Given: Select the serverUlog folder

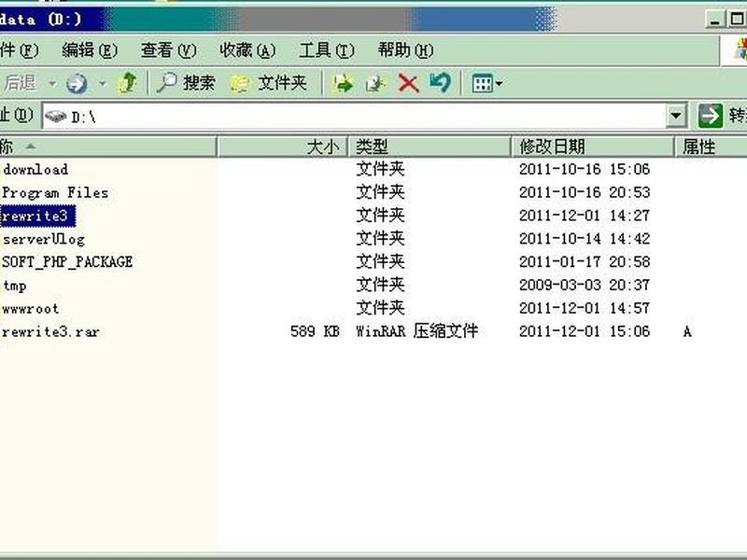Looking at the screenshot, I should [43, 239].
